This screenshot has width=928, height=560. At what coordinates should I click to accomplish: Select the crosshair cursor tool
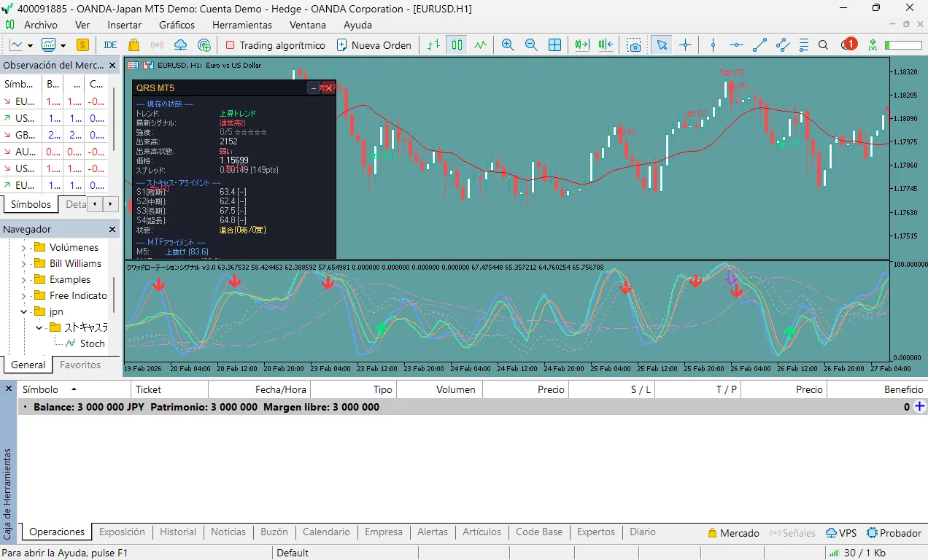pos(685,45)
